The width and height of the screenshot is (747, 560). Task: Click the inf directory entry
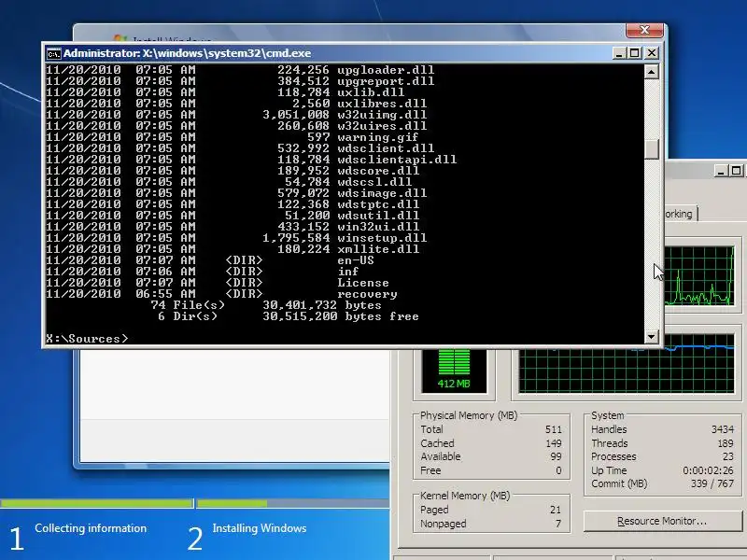348,272
